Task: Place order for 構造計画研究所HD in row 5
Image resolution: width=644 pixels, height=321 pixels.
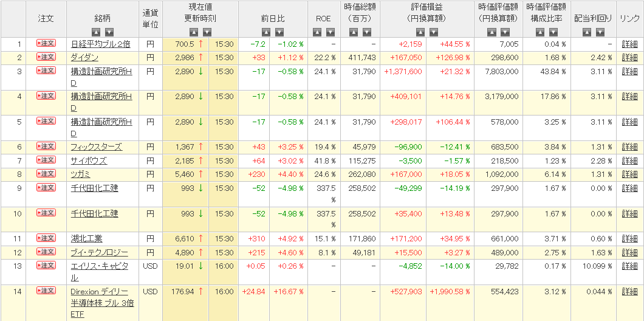Action: click(46, 121)
